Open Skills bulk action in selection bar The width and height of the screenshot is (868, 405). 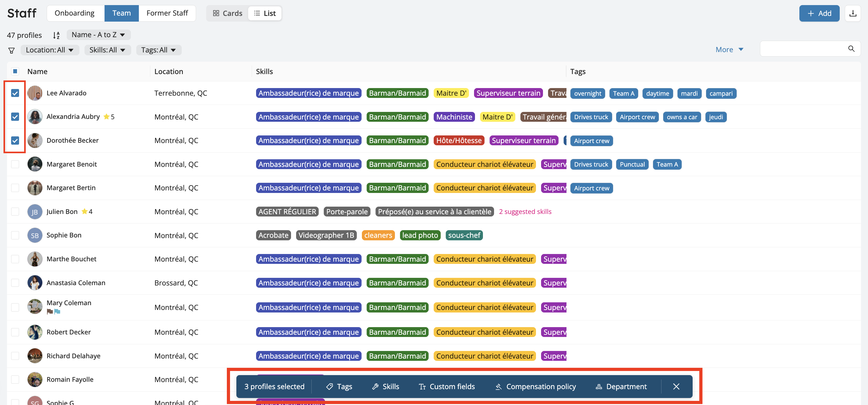[x=385, y=387]
